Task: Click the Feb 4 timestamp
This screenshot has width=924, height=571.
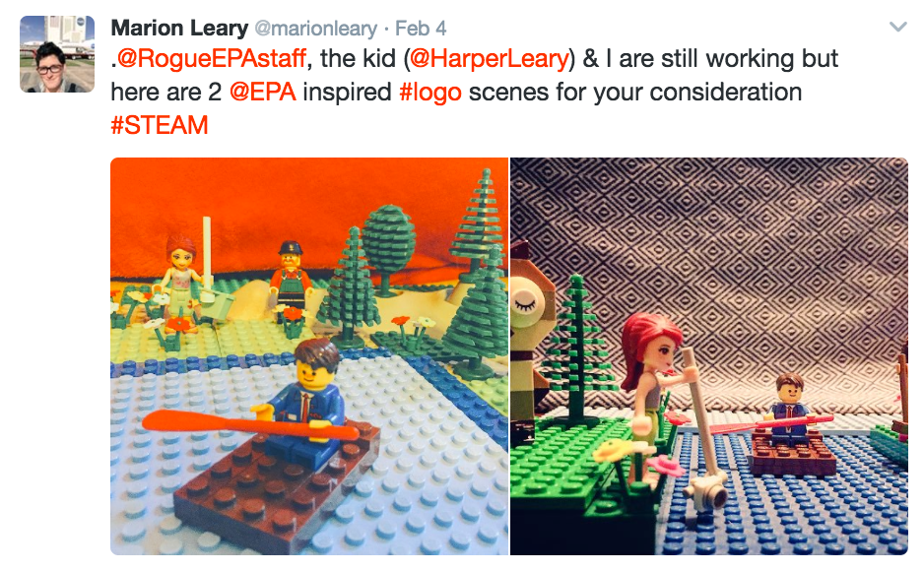Action: tap(421, 28)
